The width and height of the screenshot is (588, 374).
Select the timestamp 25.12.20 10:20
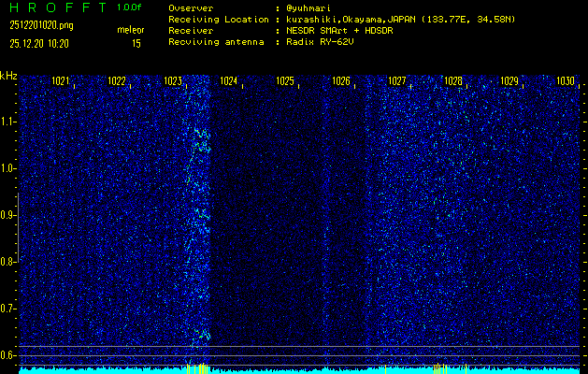point(39,44)
